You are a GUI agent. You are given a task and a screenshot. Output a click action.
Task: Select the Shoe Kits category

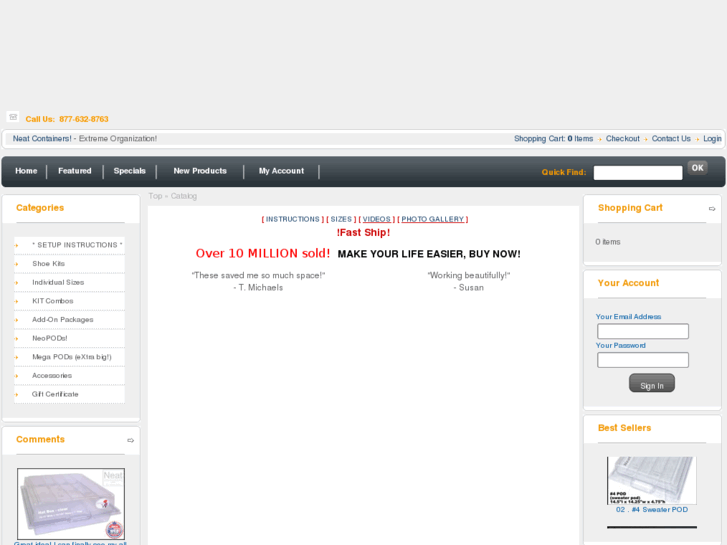click(x=49, y=263)
